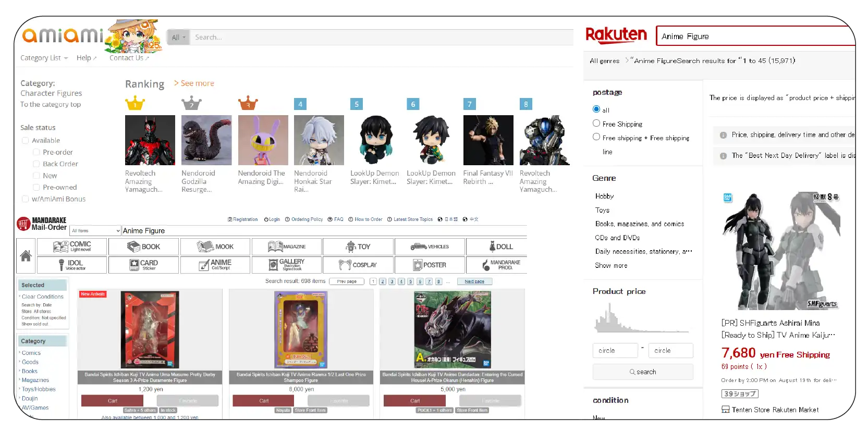Expand the Category List dropdown
Image resolution: width=868 pixels, height=431 pixels.
44,58
